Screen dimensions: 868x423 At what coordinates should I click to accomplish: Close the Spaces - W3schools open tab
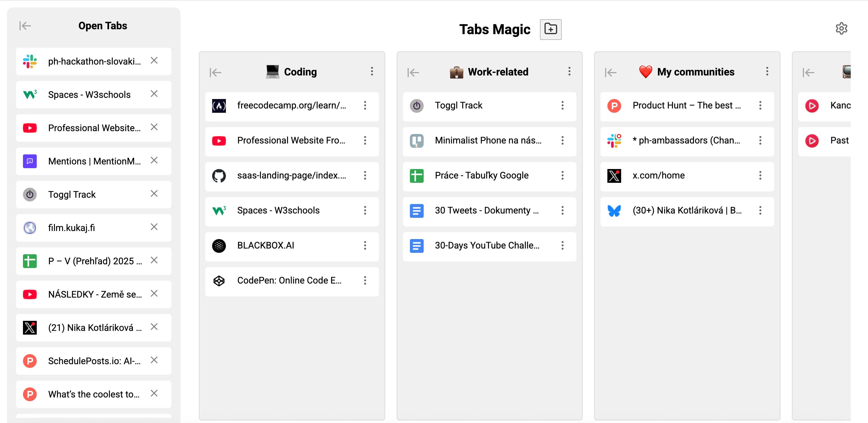click(154, 94)
